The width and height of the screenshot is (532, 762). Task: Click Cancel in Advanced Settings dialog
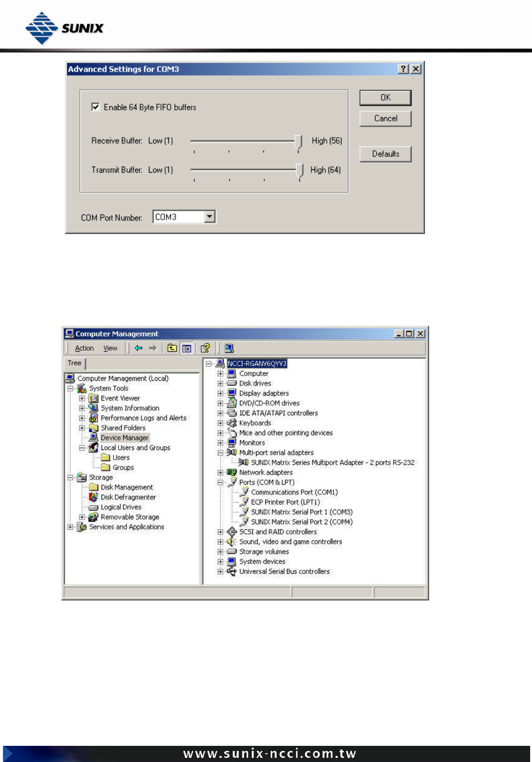tap(385, 119)
